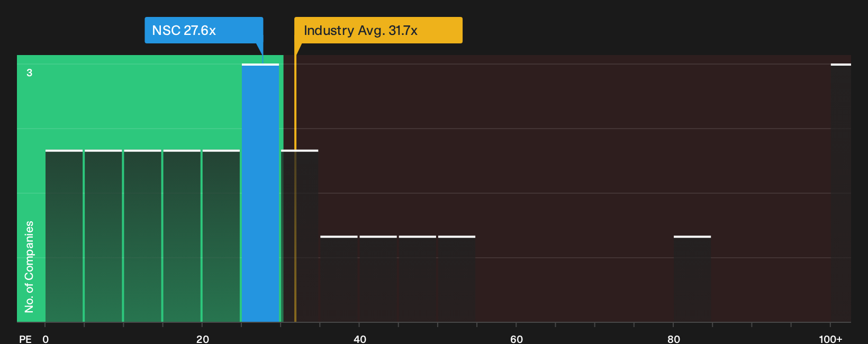Select the 20 to 25 PE bar
This screenshot has width=868, height=344.
221,236
